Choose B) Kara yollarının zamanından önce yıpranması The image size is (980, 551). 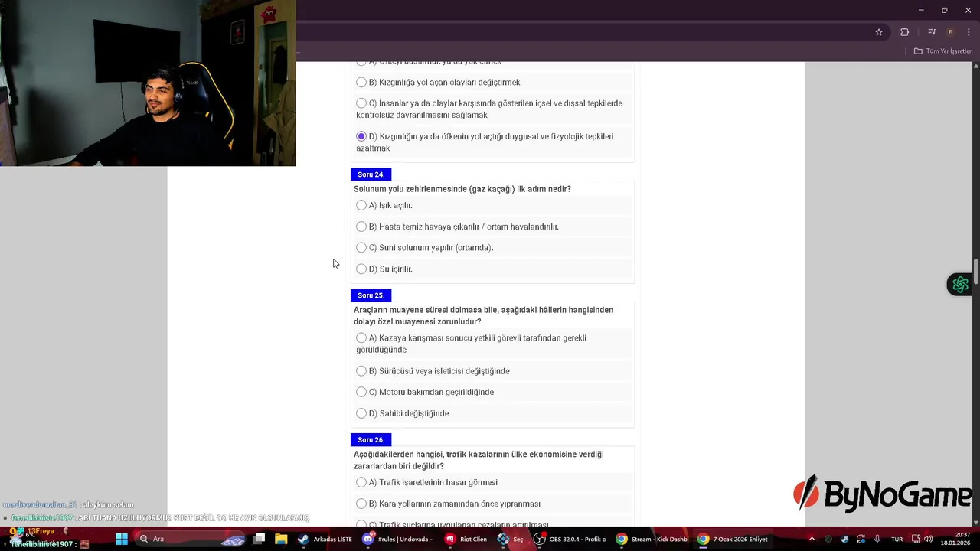pos(361,504)
